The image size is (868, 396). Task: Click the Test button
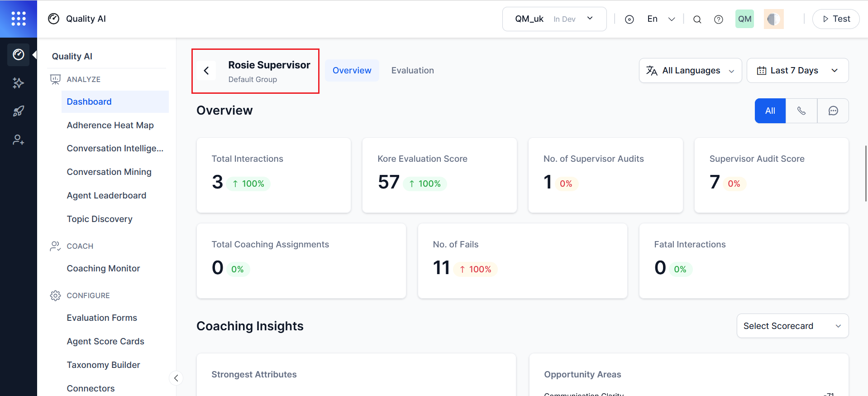click(836, 19)
